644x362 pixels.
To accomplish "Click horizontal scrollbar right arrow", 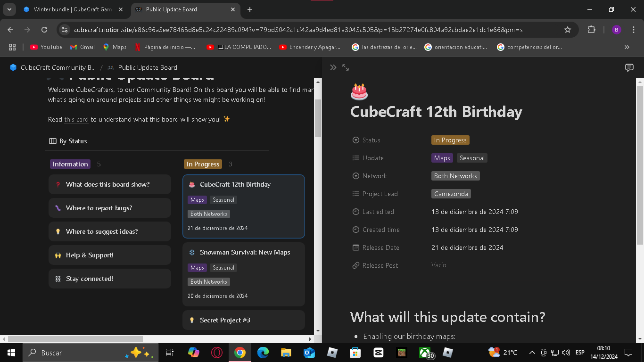I will 310,339.
